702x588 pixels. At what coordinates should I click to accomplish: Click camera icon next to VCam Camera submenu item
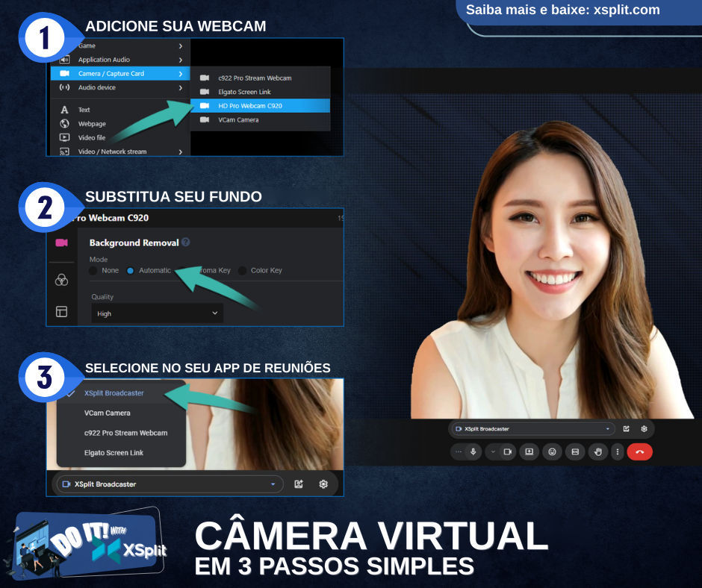click(x=205, y=119)
